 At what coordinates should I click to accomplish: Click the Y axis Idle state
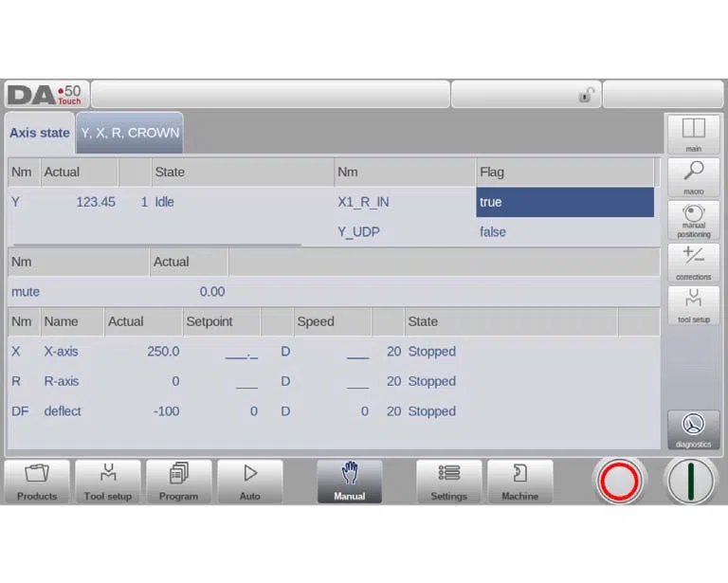click(x=164, y=202)
